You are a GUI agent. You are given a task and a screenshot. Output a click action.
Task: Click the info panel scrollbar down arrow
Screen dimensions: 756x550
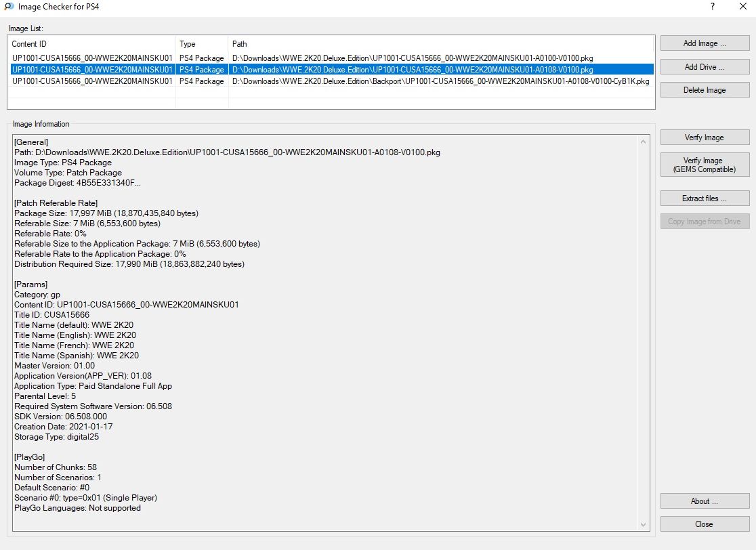(x=643, y=524)
